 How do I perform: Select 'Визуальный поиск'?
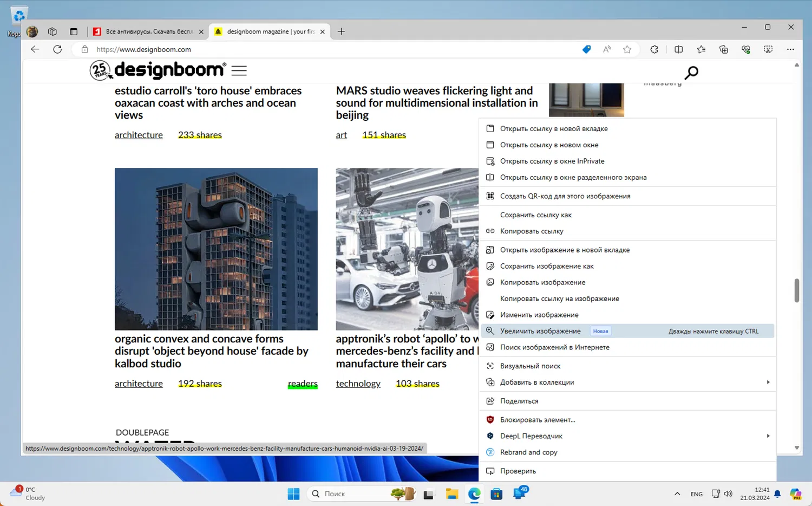[628, 366]
